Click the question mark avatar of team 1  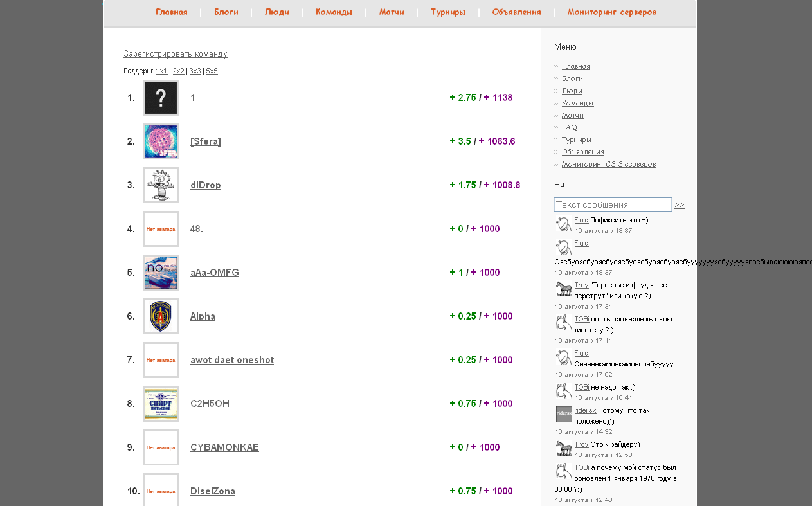coord(161,98)
